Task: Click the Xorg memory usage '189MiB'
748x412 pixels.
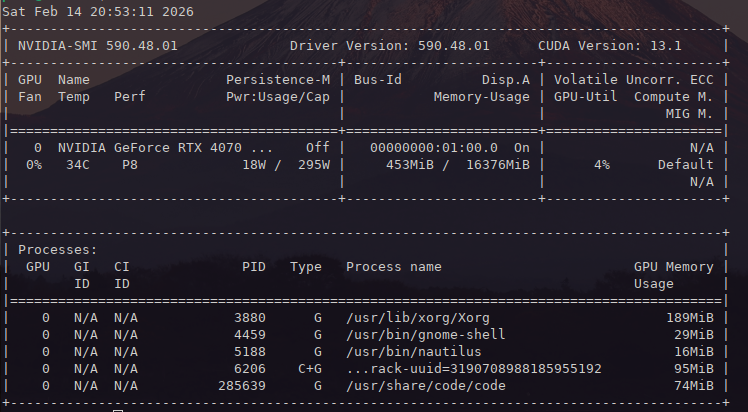Action: coord(690,318)
